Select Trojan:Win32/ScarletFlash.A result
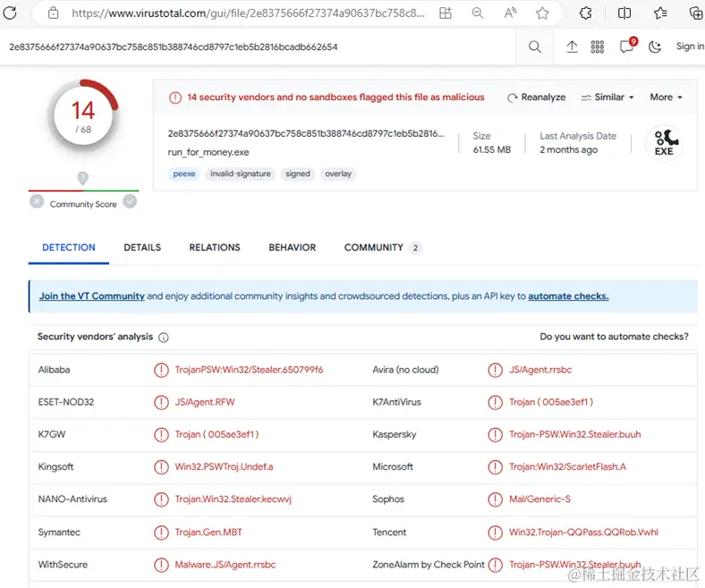Image resolution: width=705 pixels, height=588 pixels. (x=567, y=467)
